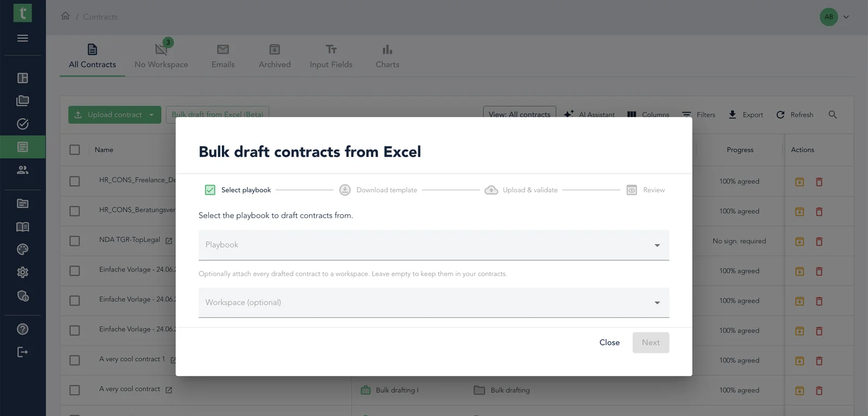Open the design palette sidebar icon
The width and height of the screenshot is (868, 416).
point(22,249)
